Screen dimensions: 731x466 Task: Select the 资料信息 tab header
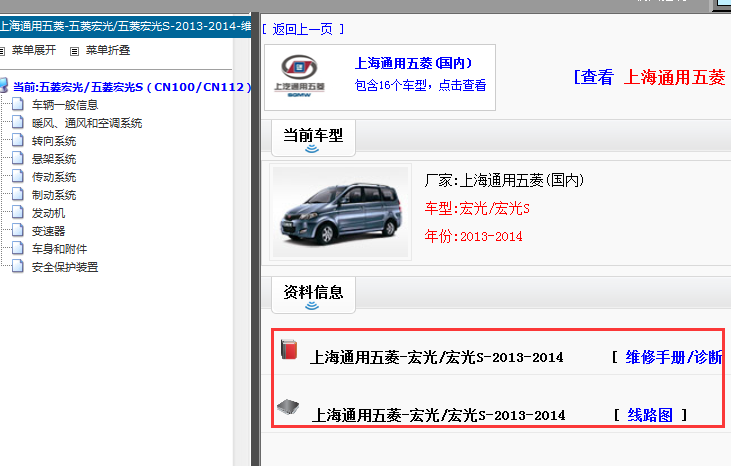(x=313, y=295)
